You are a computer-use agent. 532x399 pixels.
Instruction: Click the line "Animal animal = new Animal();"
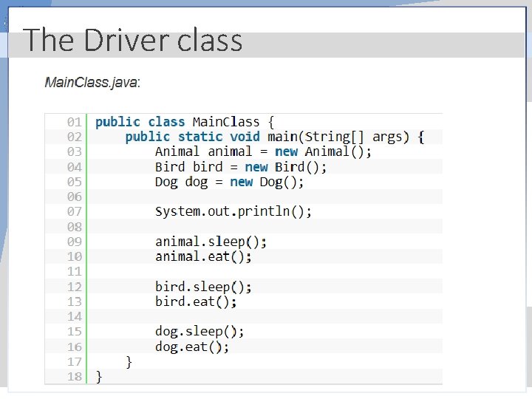pos(263,151)
